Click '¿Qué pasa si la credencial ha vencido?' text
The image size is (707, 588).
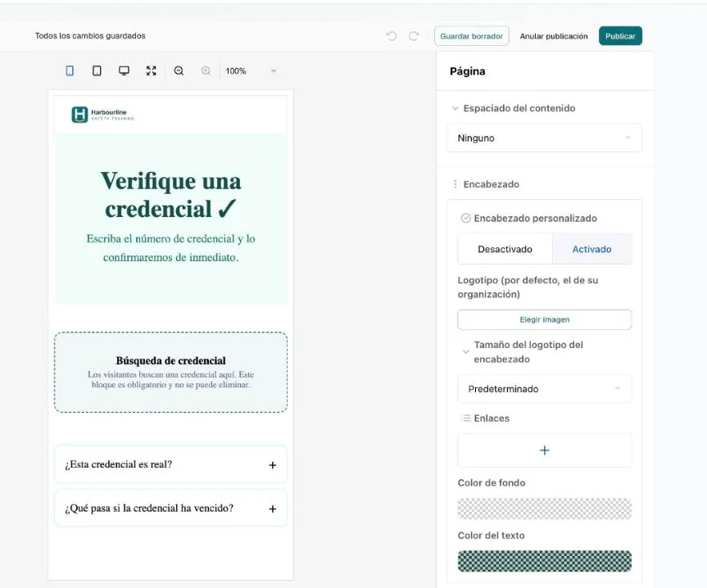pyautogui.click(x=149, y=509)
